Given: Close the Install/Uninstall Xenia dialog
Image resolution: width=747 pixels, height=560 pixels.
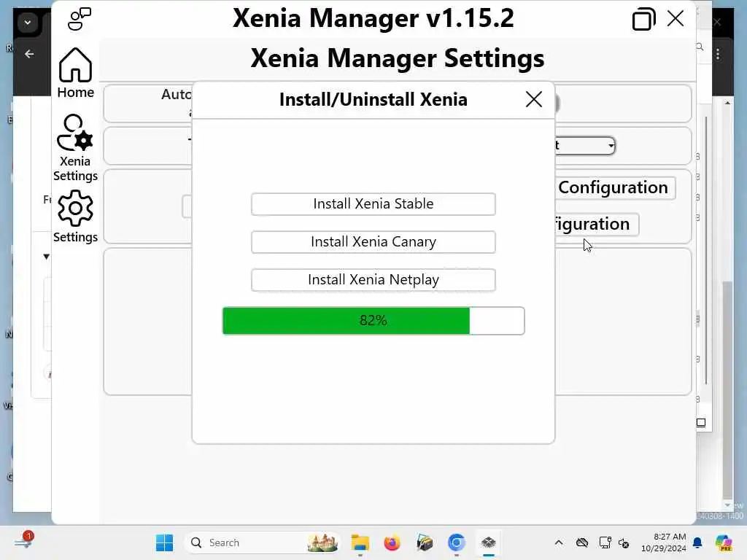Looking at the screenshot, I should [x=533, y=99].
